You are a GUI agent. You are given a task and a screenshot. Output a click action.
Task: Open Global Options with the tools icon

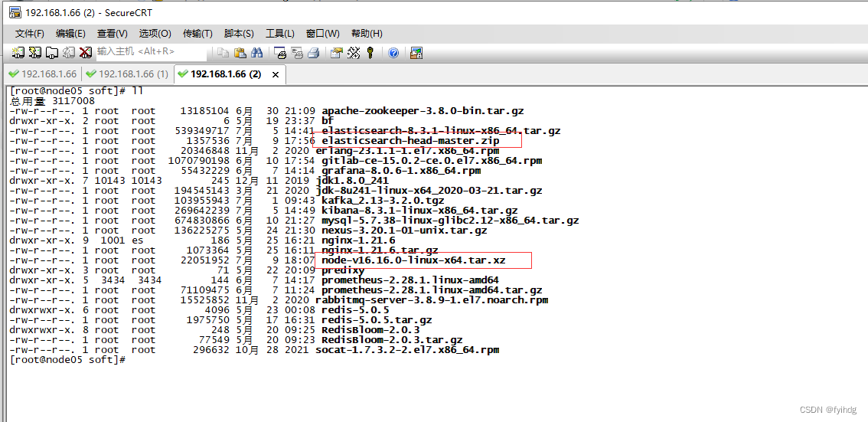coord(353,53)
